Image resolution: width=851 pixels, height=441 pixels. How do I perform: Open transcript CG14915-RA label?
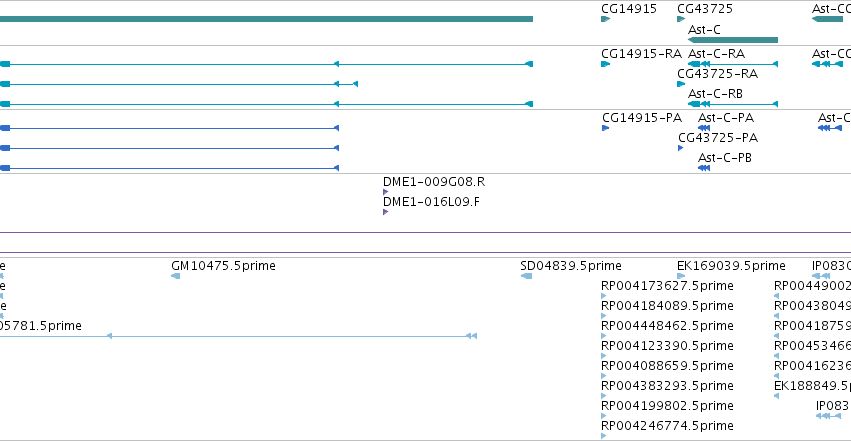[x=641, y=54]
